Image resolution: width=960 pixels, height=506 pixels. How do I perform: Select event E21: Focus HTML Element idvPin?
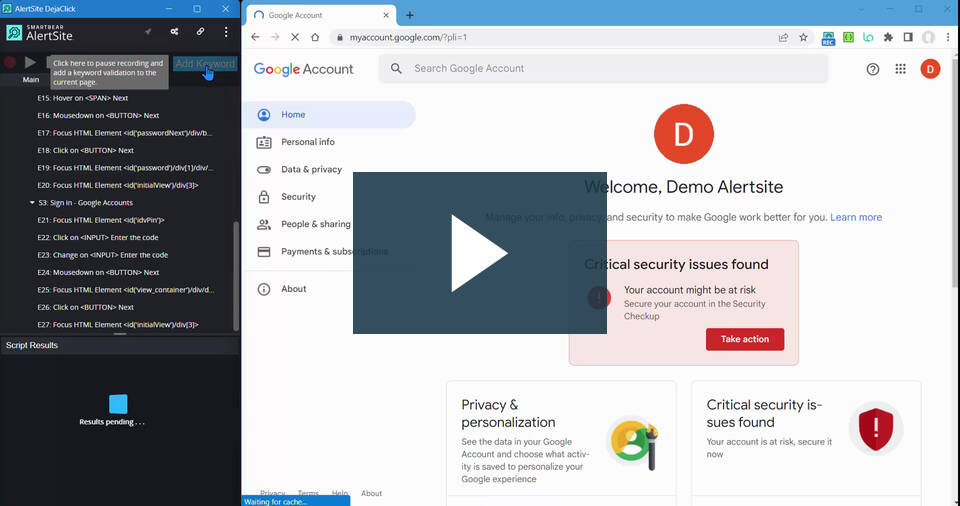click(x=100, y=220)
